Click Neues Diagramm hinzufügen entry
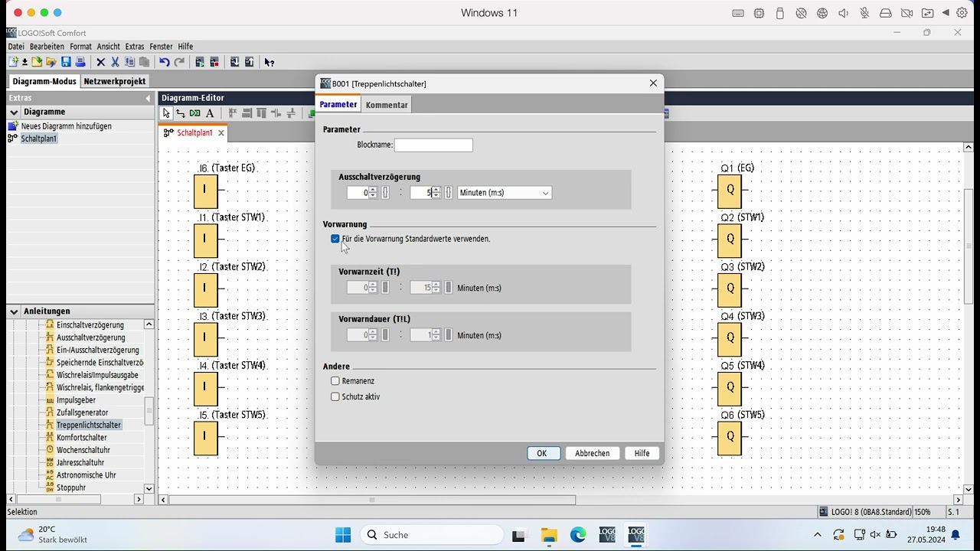The height and width of the screenshot is (551, 980). click(x=66, y=126)
